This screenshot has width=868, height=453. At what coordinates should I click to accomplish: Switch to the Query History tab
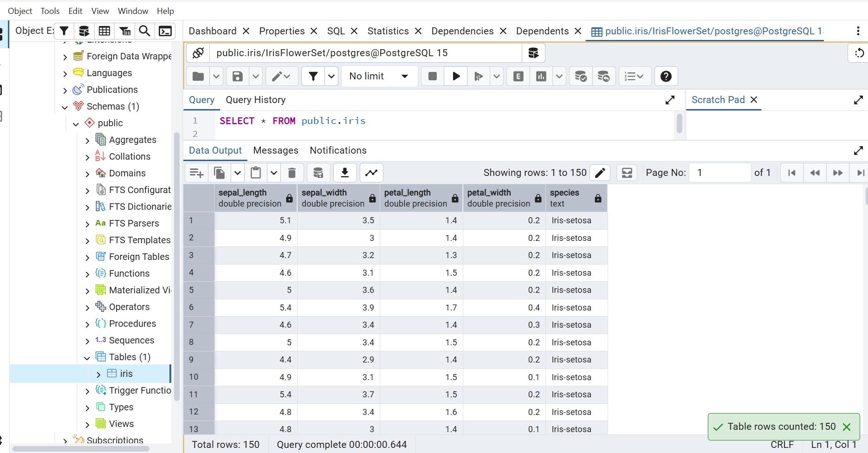(256, 100)
